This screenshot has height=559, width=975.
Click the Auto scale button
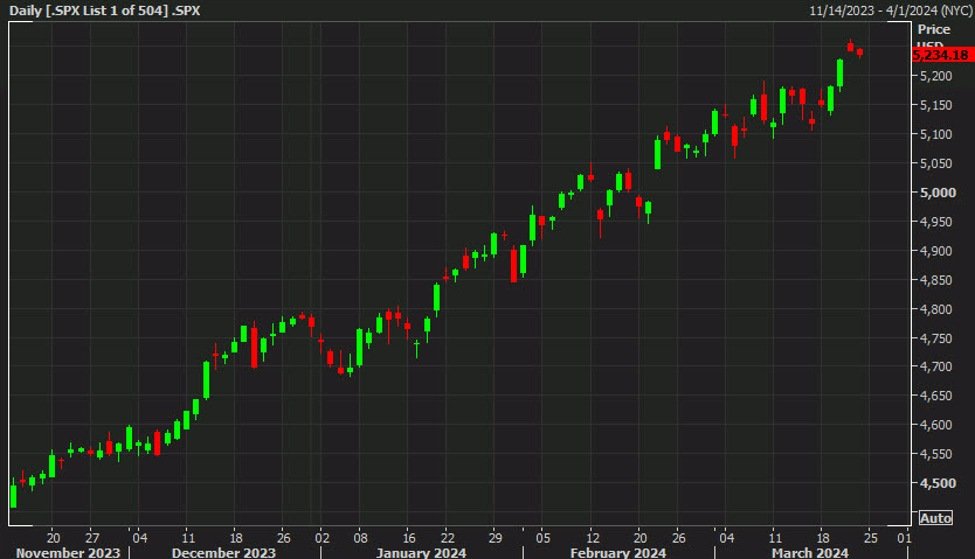coord(935,518)
